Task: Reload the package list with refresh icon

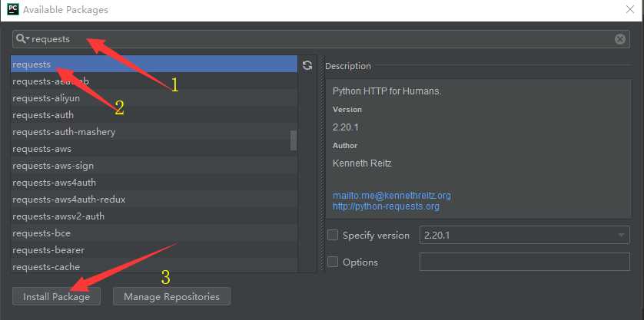Action: (x=307, y=65)
